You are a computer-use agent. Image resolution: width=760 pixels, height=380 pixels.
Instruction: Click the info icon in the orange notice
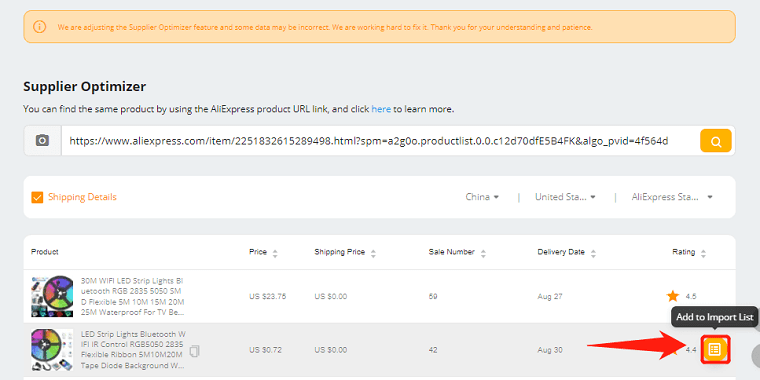tap(40, 27)
